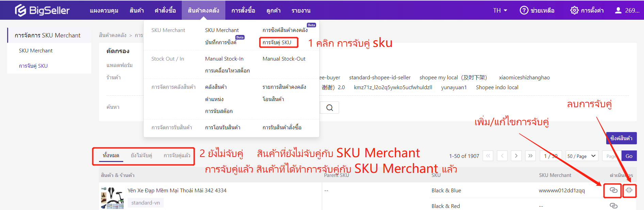Open the help question-mark icon

[x=524, y=10]
